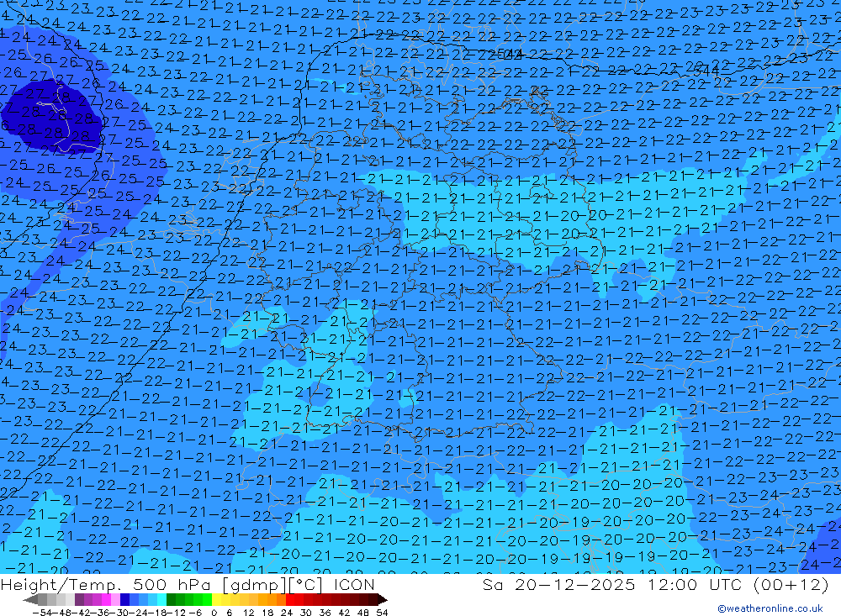Click the positive '18' legend value
The width and height of the screenshot is (841, 616).
[x=267, y=613]
